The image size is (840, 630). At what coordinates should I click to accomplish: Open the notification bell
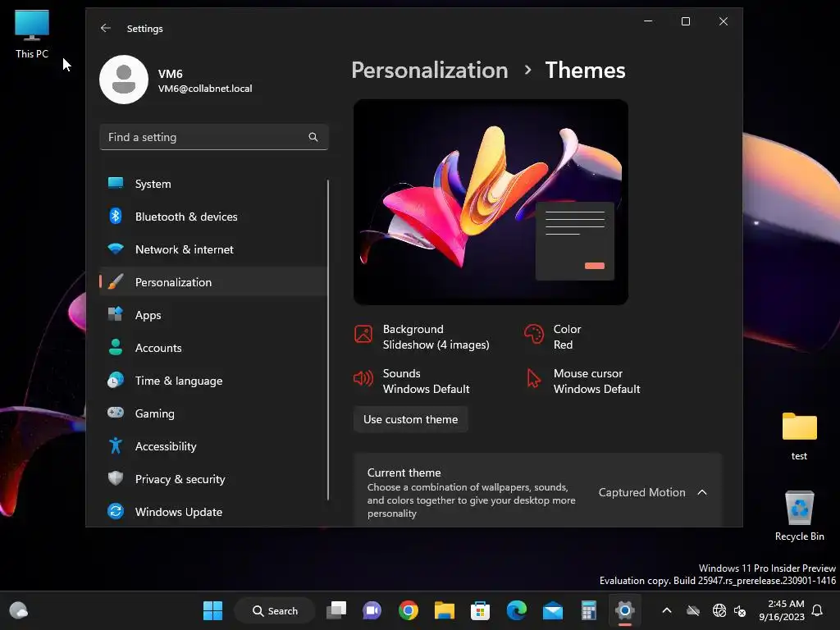click(x=818, y=610)
